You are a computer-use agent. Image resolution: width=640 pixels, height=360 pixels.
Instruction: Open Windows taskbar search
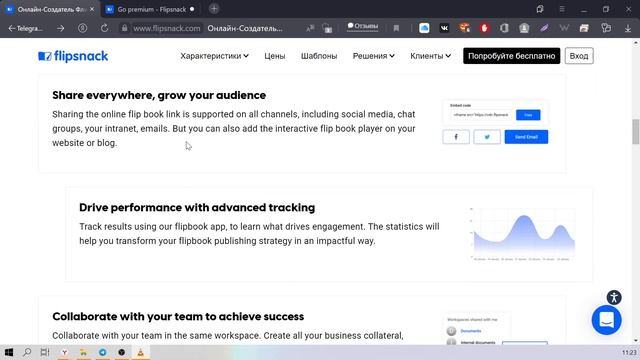pyautogui.click(x=27, y=352)
